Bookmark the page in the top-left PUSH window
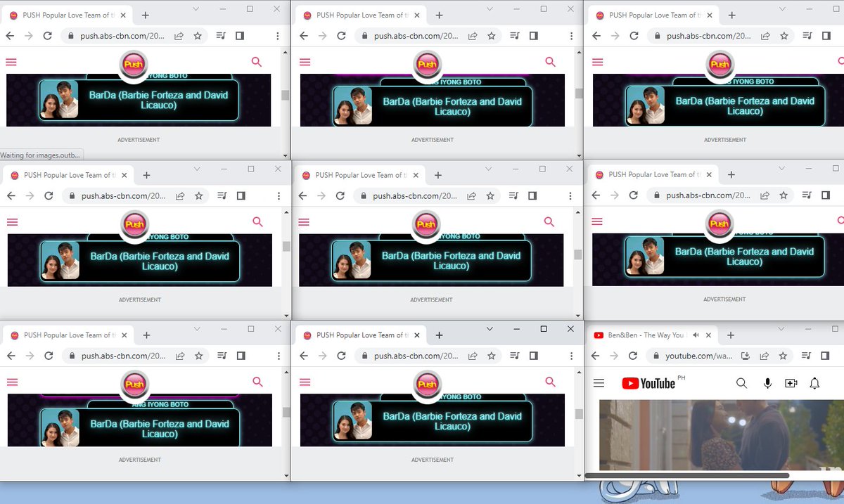 tap(198, 36)
